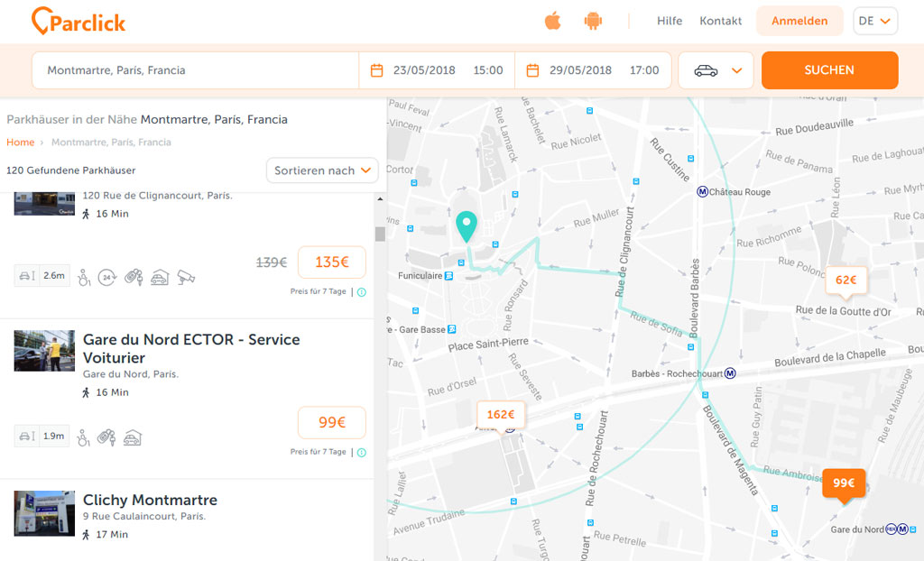
Task: Click the SUCHEN search button
Action: 830,70
